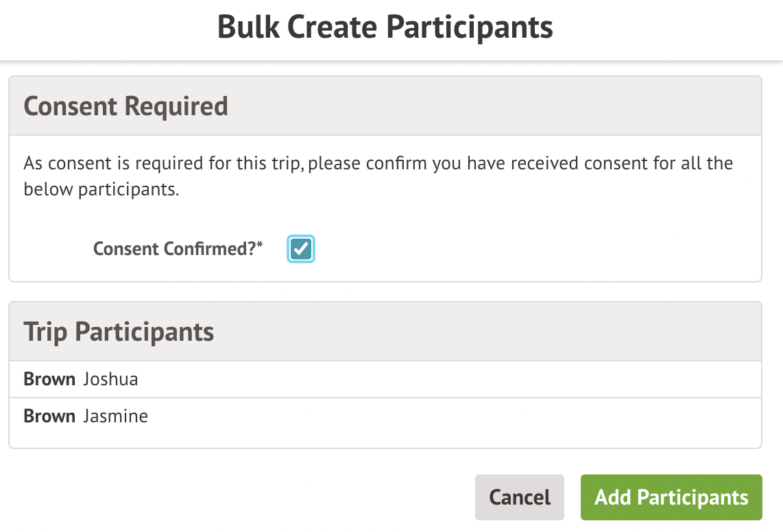Click the Bulk Create Participants title
The image size is (783, 532).
click(385, 27)
